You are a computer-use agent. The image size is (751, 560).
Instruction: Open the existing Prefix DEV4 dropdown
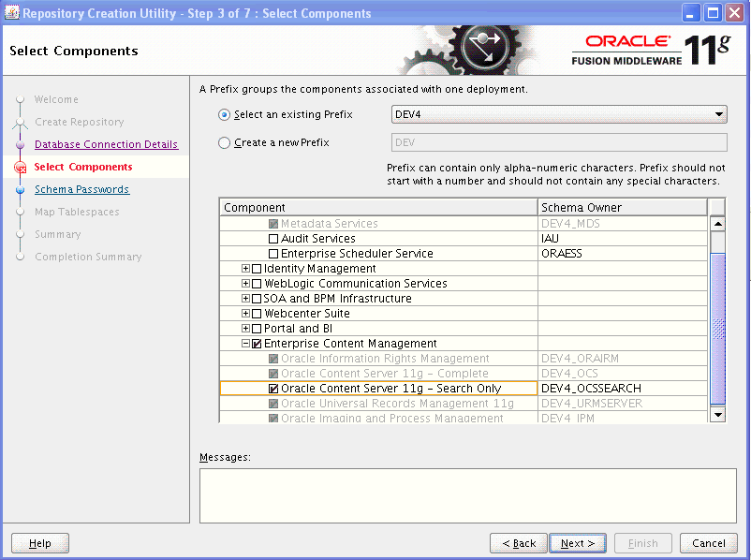559,114
